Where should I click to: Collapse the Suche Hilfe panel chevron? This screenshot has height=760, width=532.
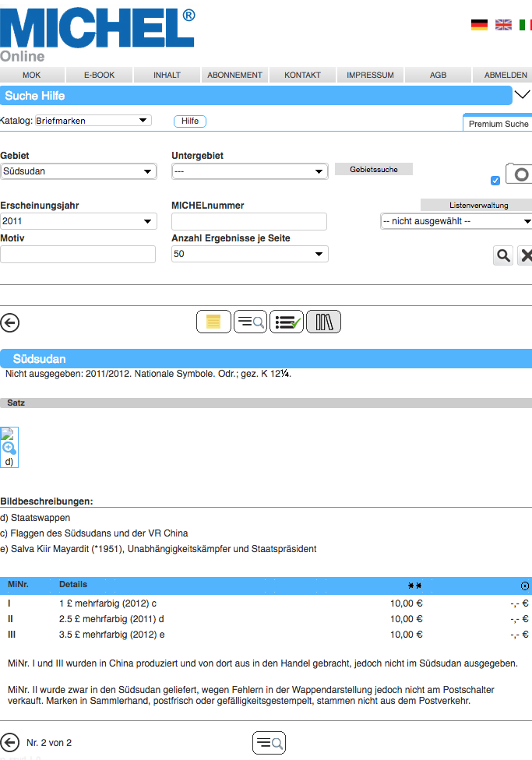click(523, 95)
